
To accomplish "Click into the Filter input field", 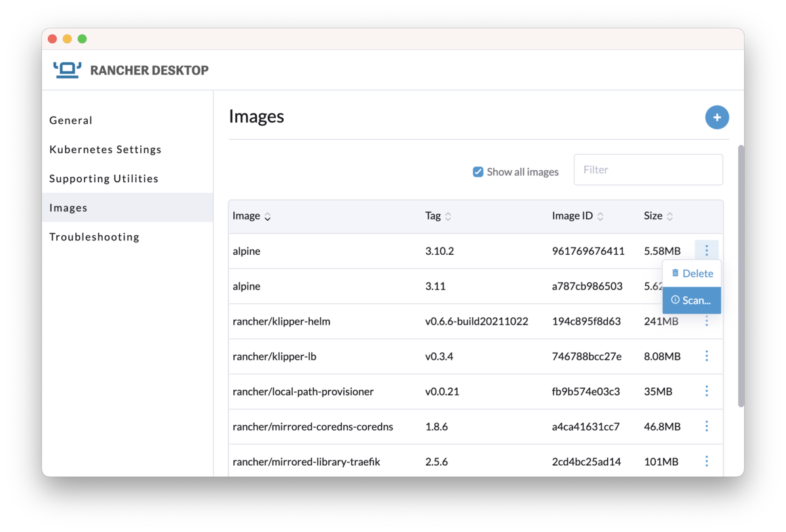I will pos(648,170).
